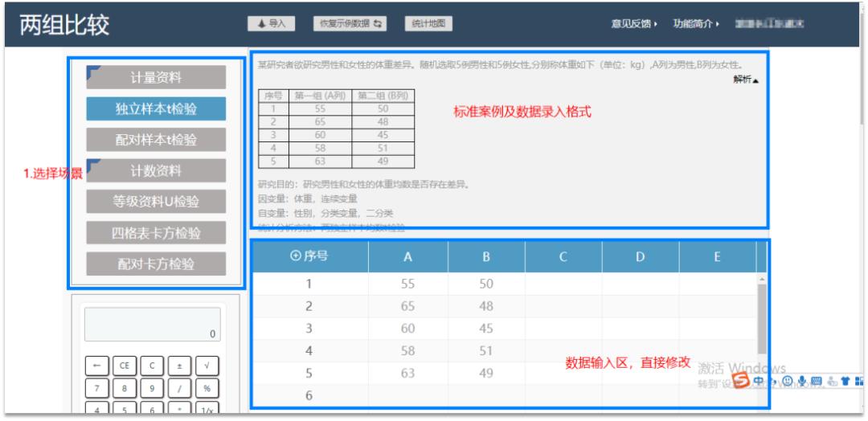
Task: Click the calculator 7 key
Action: tap(97, 388)
